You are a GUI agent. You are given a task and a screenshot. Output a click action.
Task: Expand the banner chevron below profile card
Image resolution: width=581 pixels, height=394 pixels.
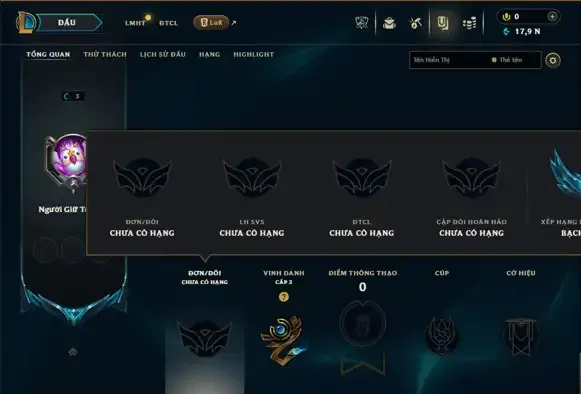[x=73, y=352]
